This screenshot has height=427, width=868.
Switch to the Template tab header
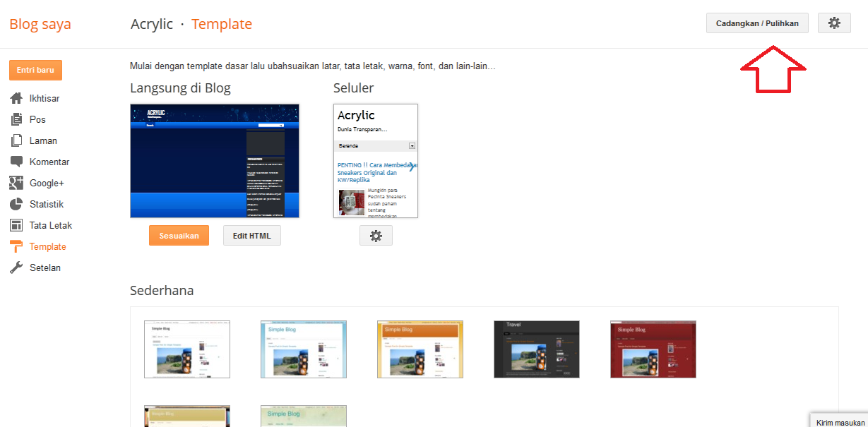[x=221, y=23]
